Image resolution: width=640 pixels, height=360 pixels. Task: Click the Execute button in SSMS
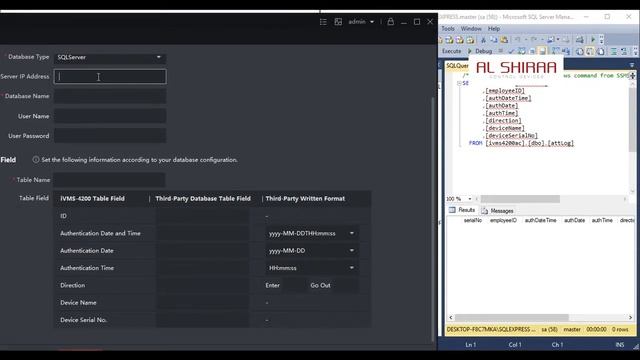[451, 51]
